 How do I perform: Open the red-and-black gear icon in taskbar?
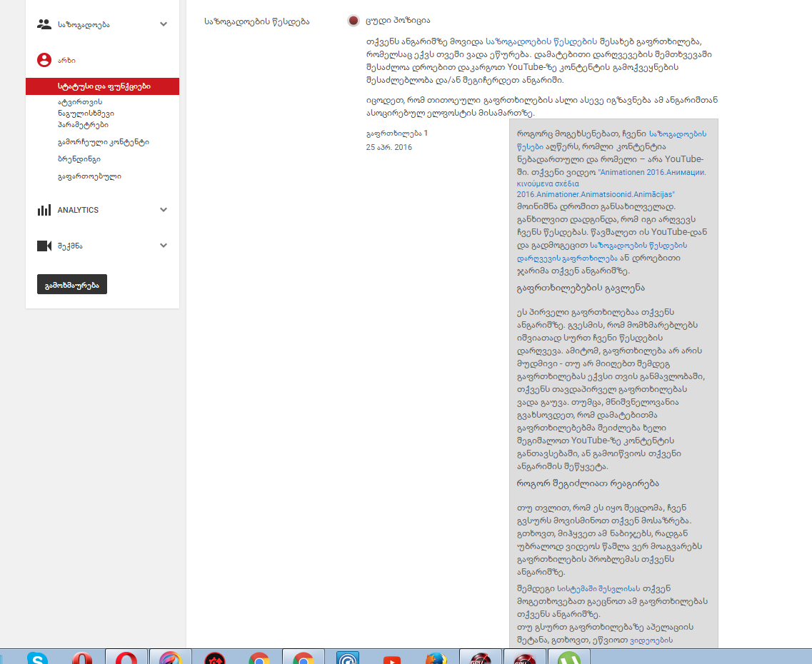(x=215, y=658)
